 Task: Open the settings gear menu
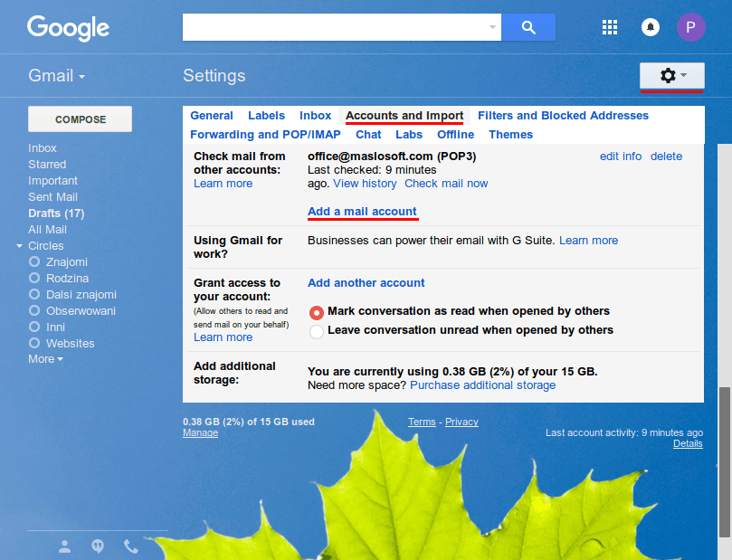tap(671, 75)
